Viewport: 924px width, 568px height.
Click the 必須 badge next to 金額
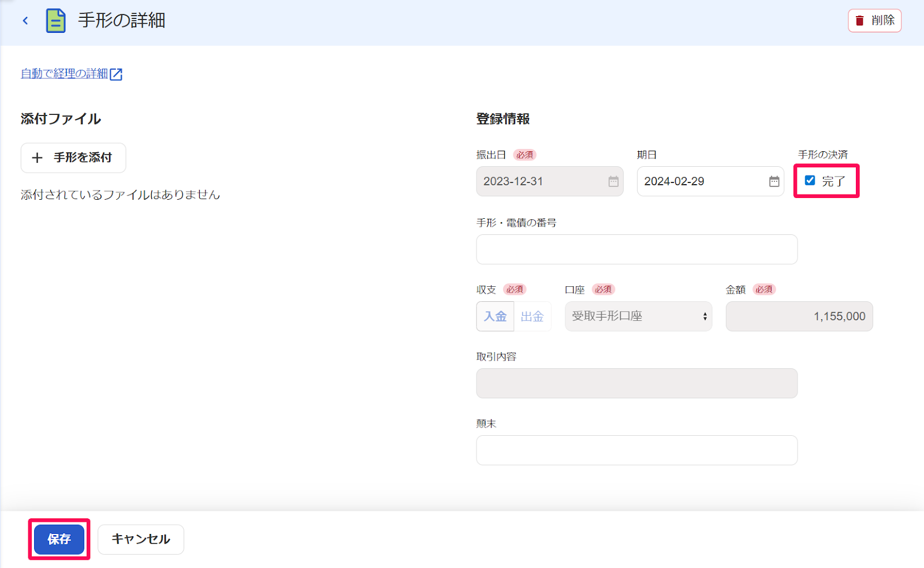point(764,289)
